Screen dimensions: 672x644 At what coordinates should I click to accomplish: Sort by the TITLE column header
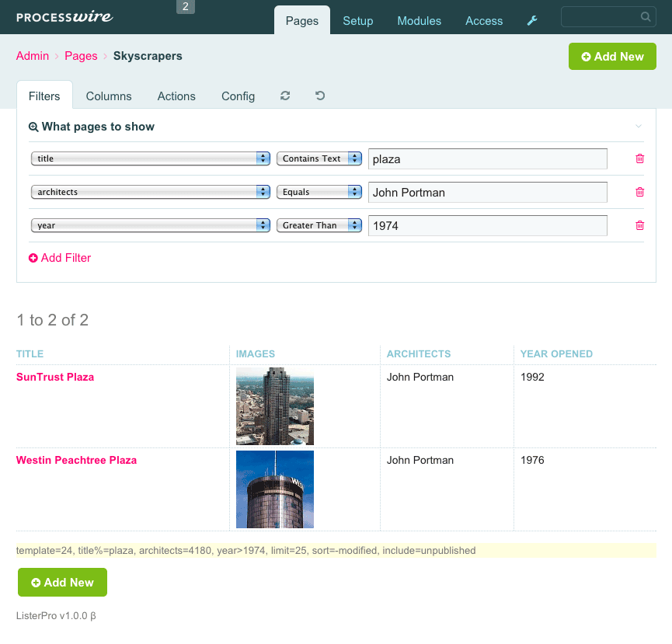(x=30, y=354)
